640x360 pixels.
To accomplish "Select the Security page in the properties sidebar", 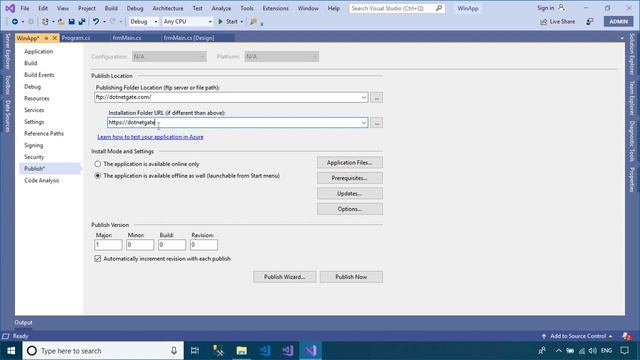I will pos(34,157).
